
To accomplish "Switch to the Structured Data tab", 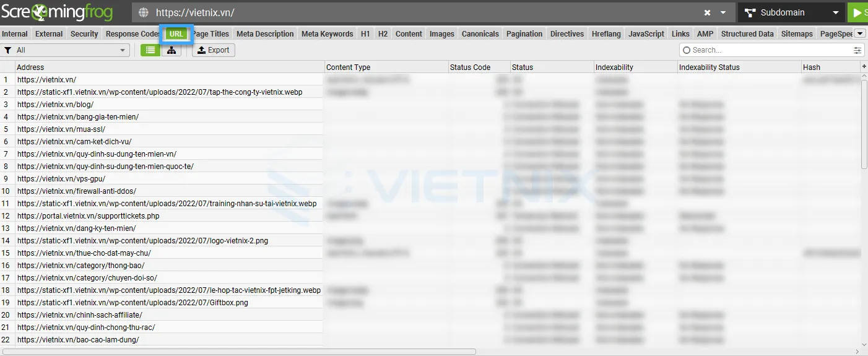I will pyautogui.click(x=747, y=34).
